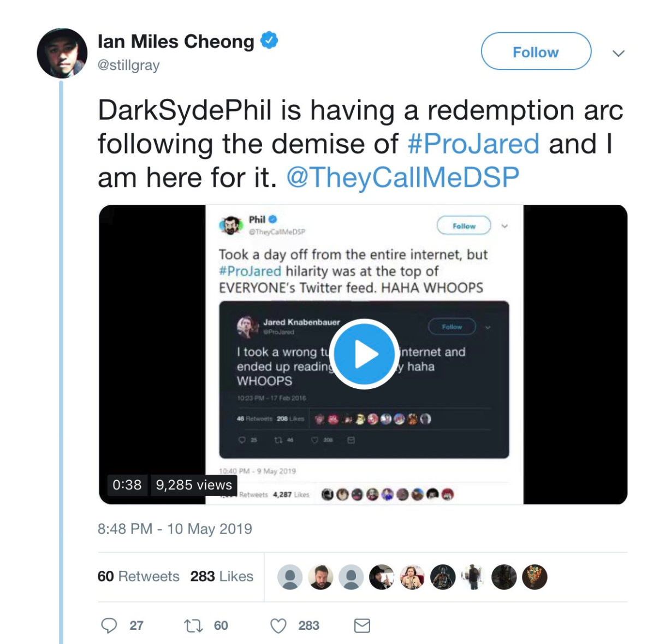Viewport: 665px width, 644px height.
Task: Click the Ian Miles Cheong display name
Action: (176, 42)
